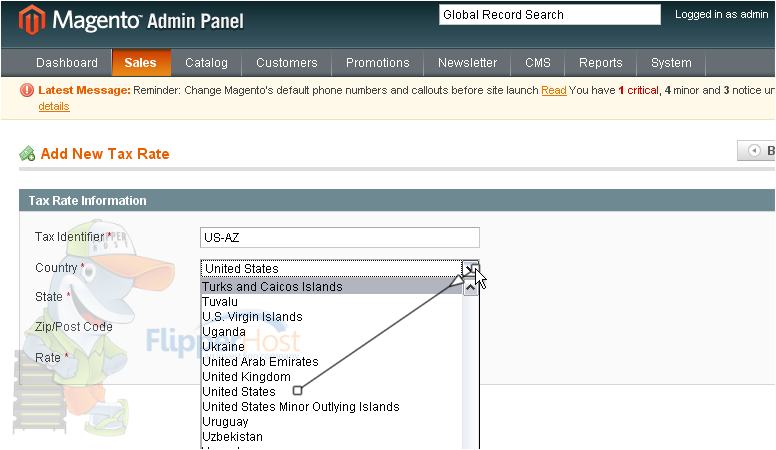The image size is (776, 450).
Task: Open the Reports menu
Action: click(600, 63)
